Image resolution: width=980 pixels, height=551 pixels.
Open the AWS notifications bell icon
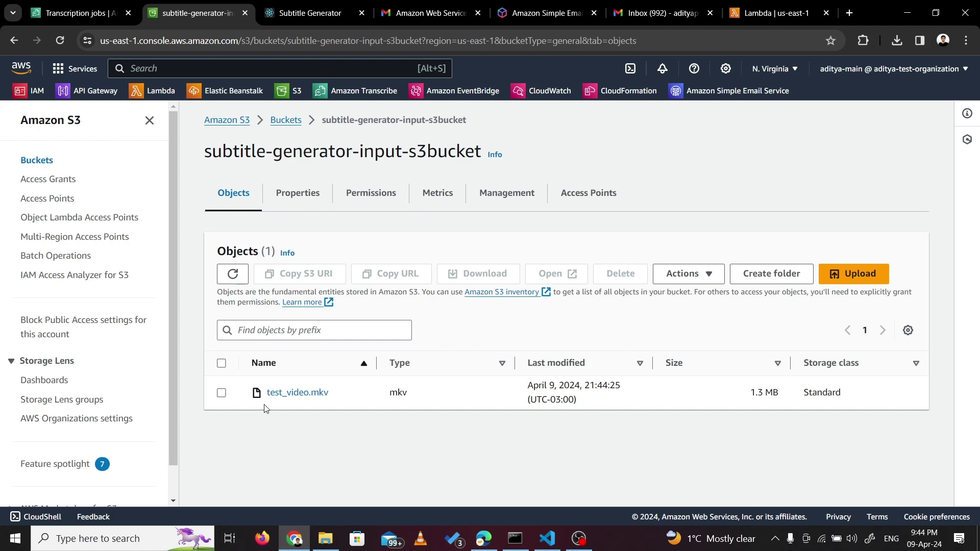click(662, 68)
